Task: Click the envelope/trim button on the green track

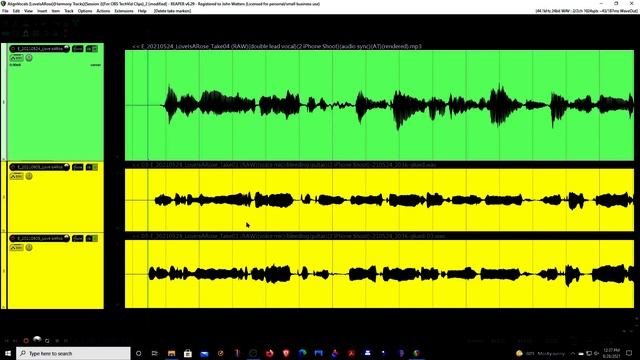Action: click(17, 58)
